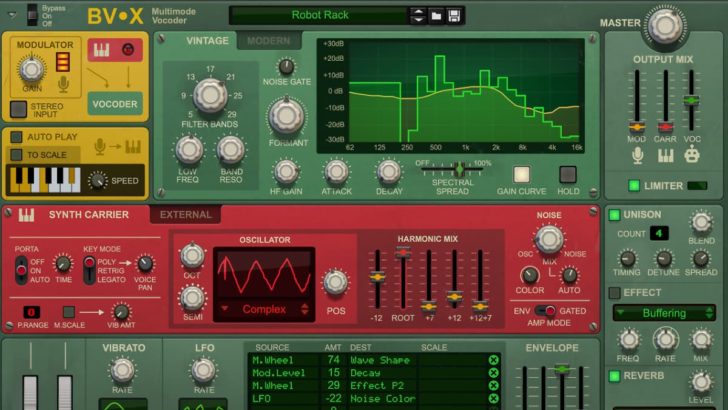Adjust the noise Color knob
The height and width of the screenshot is (410, 728).
[x=529, y=276]
